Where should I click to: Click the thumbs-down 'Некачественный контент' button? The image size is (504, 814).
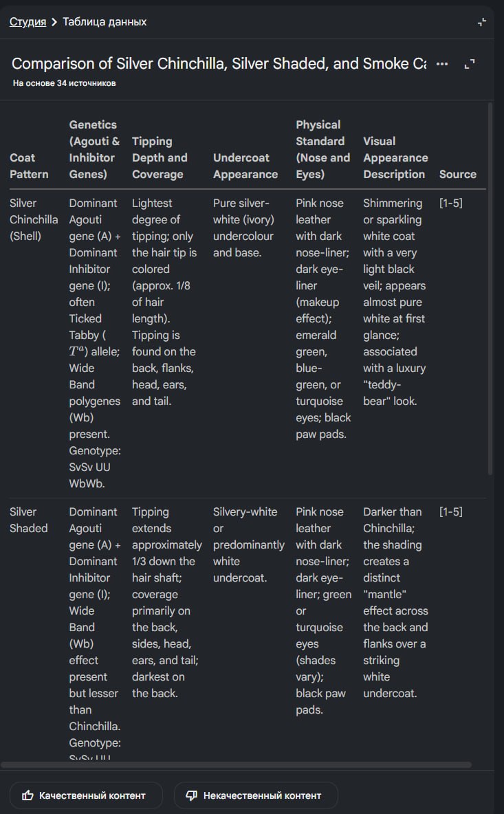tap(255, 795)
